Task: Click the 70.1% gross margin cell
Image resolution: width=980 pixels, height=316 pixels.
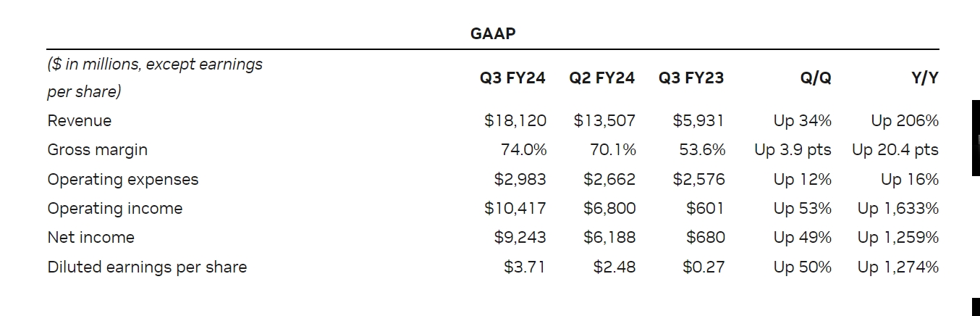Action: point(612,150)
